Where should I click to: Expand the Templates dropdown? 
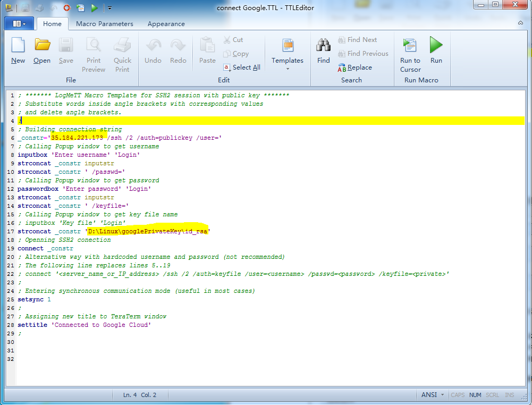288,54
